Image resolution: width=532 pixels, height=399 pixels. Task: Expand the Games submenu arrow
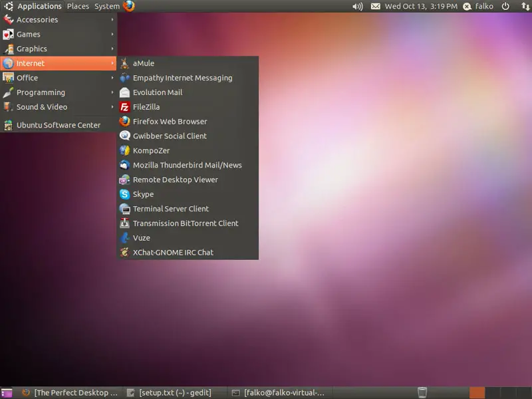pyautogui.click(x=112, y=35)
